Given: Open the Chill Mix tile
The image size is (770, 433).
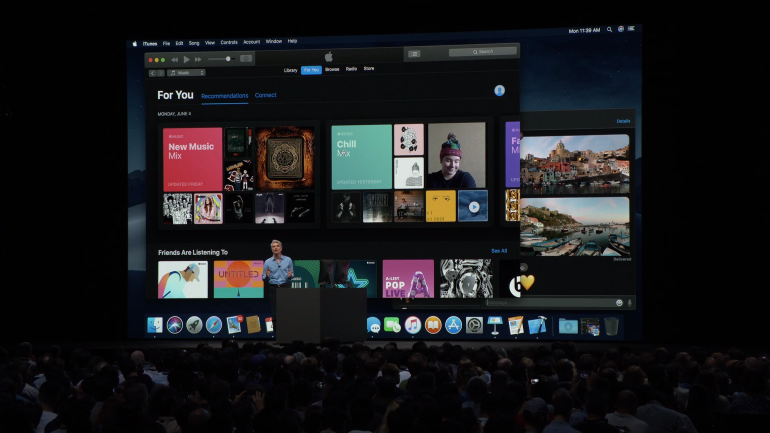Looking at the screenshot, I should click(361, 157).
